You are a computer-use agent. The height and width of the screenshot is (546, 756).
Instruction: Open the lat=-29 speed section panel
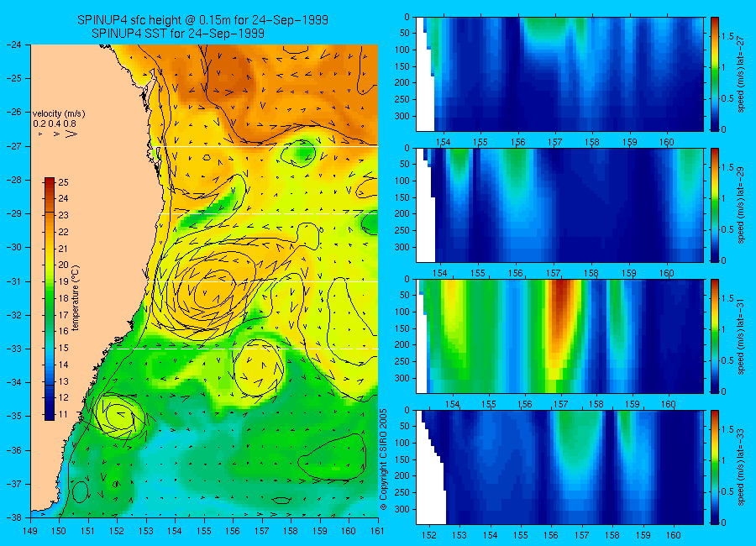[559, 205]
